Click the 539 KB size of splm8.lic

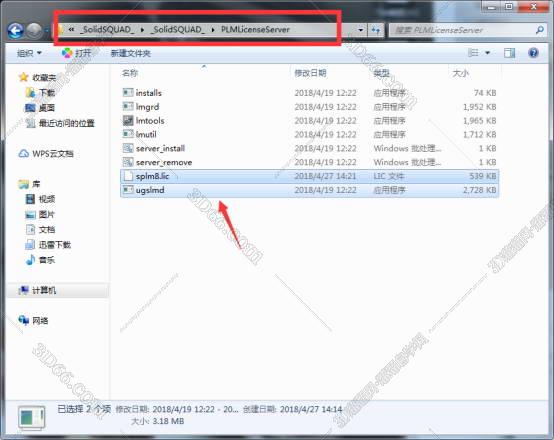tap(483, 176)
